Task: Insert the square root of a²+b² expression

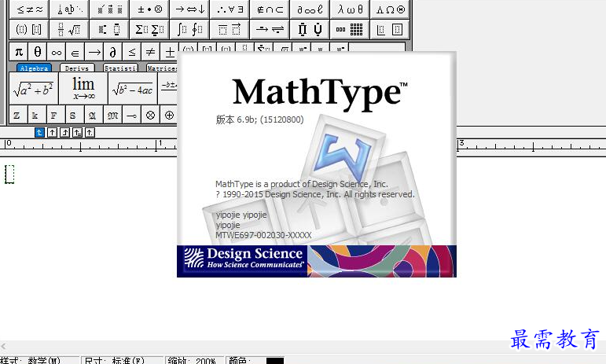Action: pos(33,89)
